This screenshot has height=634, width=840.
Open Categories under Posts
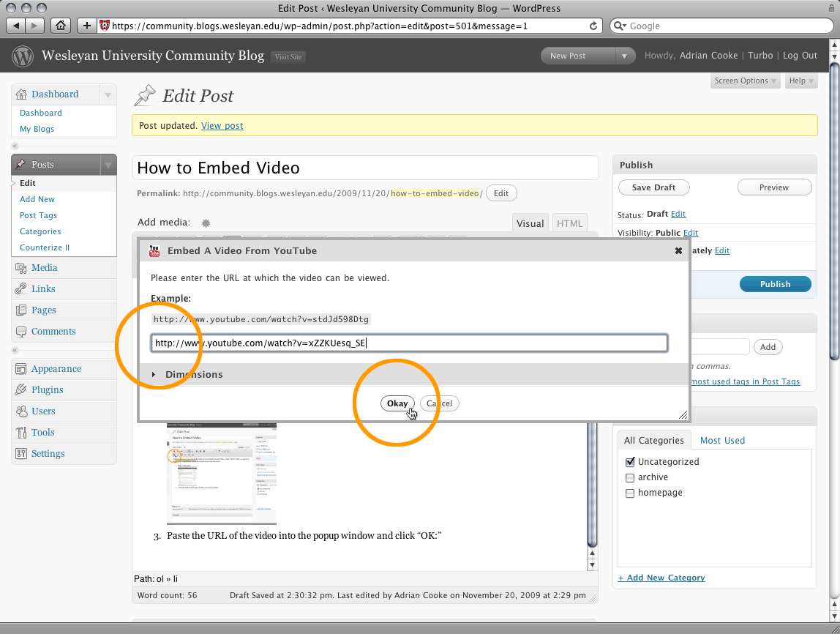(40, 231)
